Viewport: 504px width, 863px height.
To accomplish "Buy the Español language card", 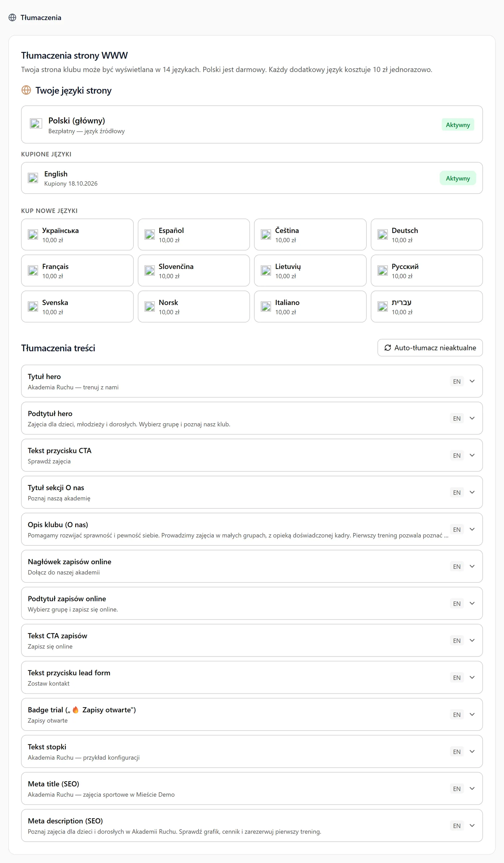I will point(194,234).
